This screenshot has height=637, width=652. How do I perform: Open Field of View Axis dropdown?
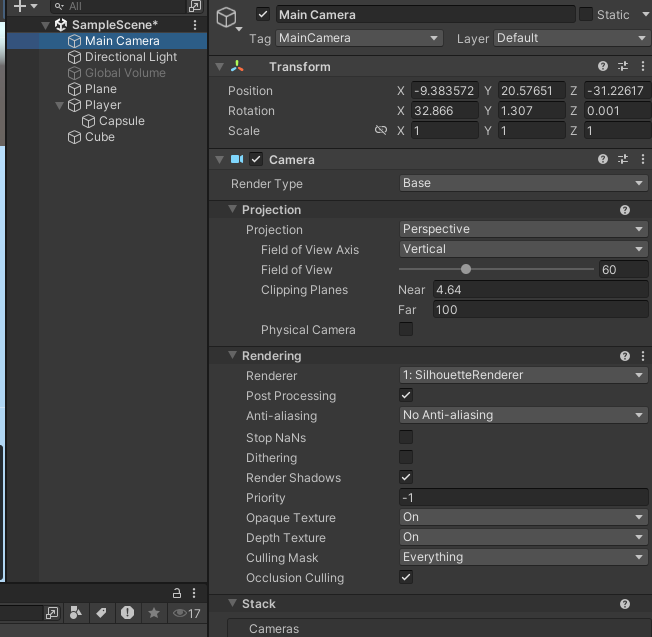pos(524,249)
